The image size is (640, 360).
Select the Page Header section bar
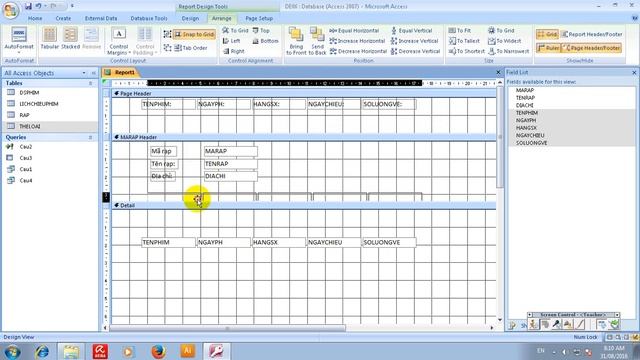click(x=304, y=93)
